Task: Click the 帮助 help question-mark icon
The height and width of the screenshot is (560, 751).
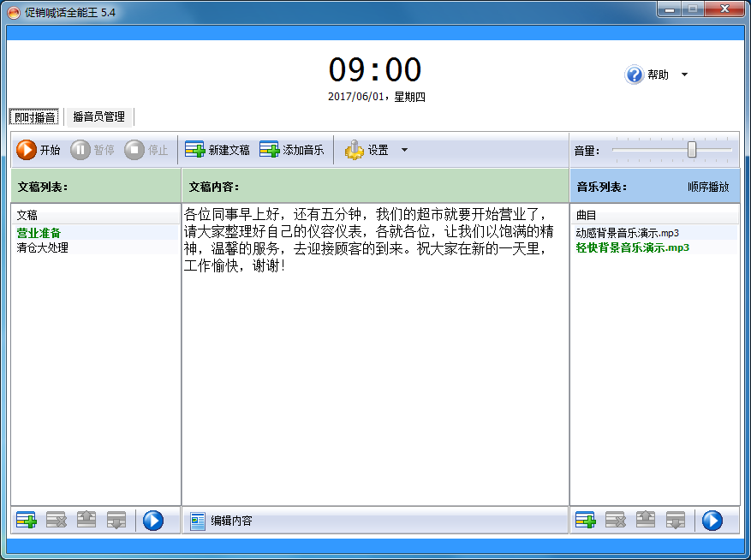Action: tap(634, 74)
